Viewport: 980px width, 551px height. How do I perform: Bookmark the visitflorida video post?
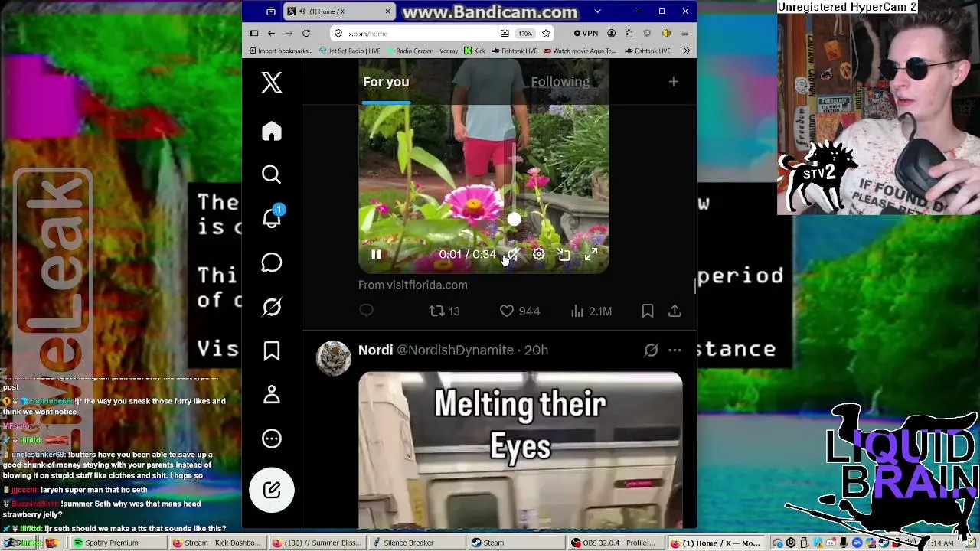[648, 311]
